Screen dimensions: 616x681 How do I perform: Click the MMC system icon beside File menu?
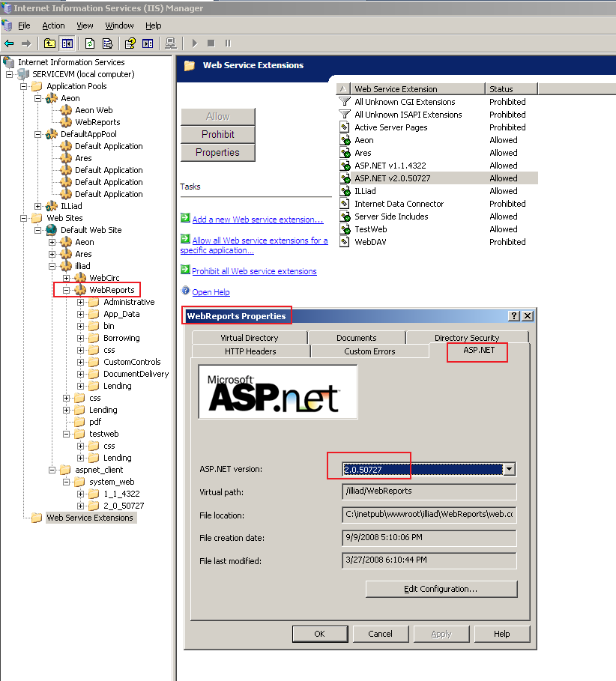tap(7, 25)
